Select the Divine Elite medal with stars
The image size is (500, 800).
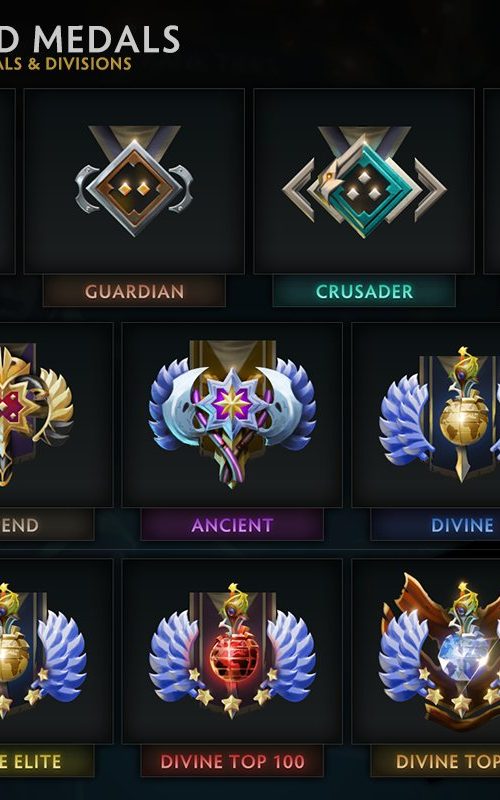click(41, 651)
